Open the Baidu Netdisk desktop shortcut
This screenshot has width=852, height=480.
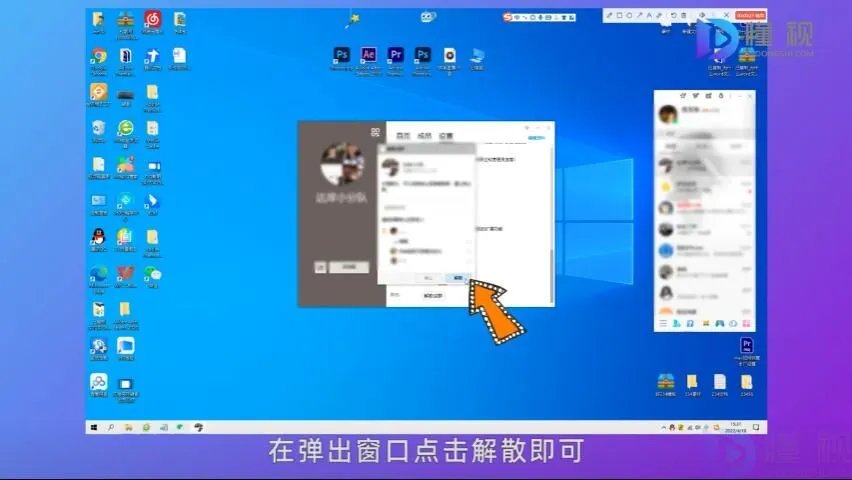click(98, 382)
